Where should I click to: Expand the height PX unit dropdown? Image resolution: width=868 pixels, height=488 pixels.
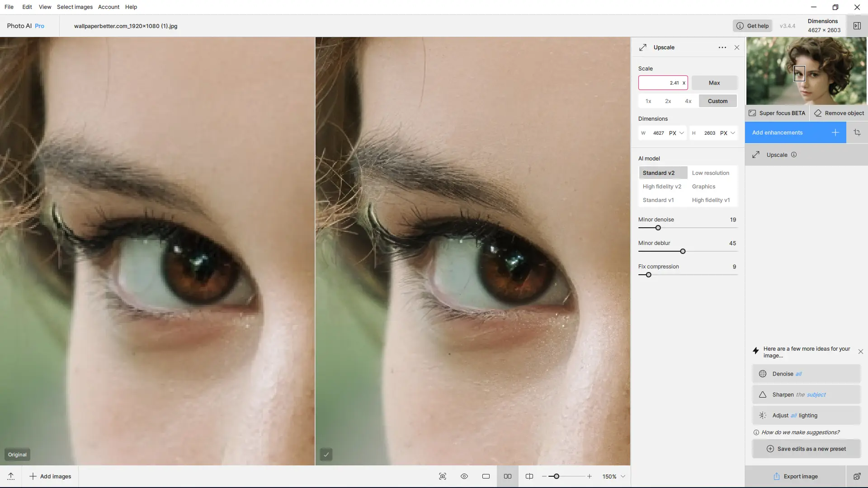732,133
